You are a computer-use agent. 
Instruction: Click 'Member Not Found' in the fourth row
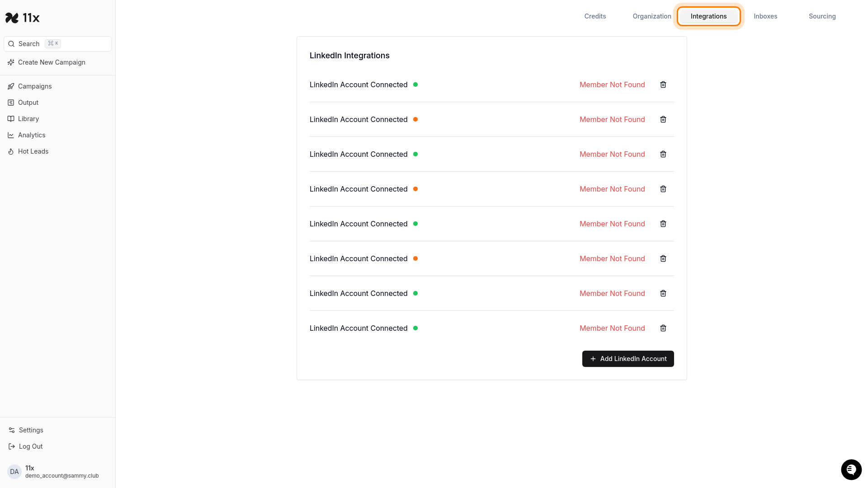pyautogui.click(x=612, y=189)
